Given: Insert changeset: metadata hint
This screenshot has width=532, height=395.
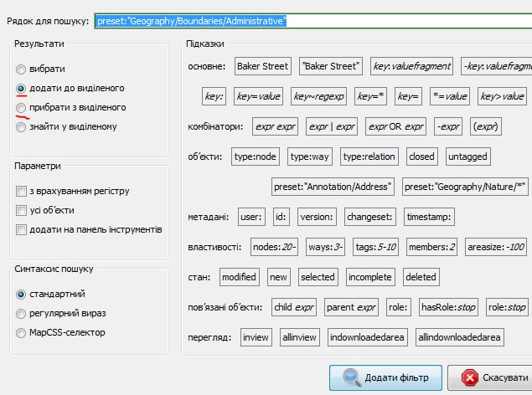Looking at the screenshot, I should 369,217.
